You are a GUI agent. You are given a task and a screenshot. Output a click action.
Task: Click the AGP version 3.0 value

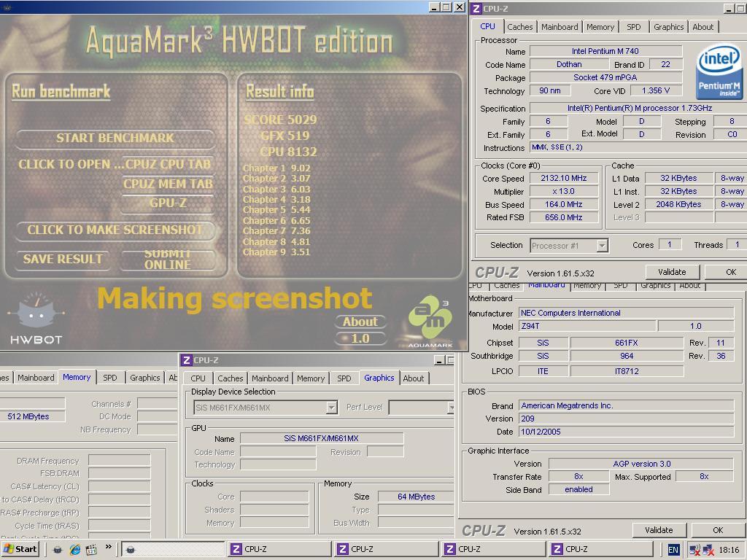(641, 464)
